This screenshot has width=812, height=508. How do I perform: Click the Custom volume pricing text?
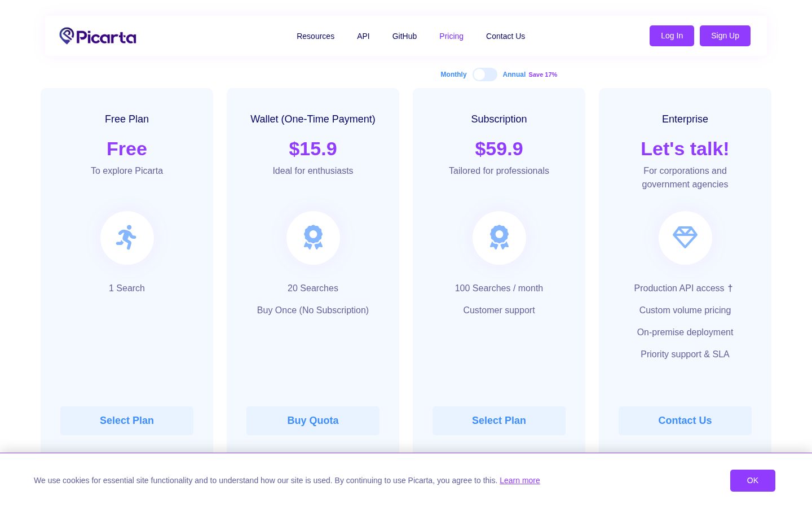point(685,310)
